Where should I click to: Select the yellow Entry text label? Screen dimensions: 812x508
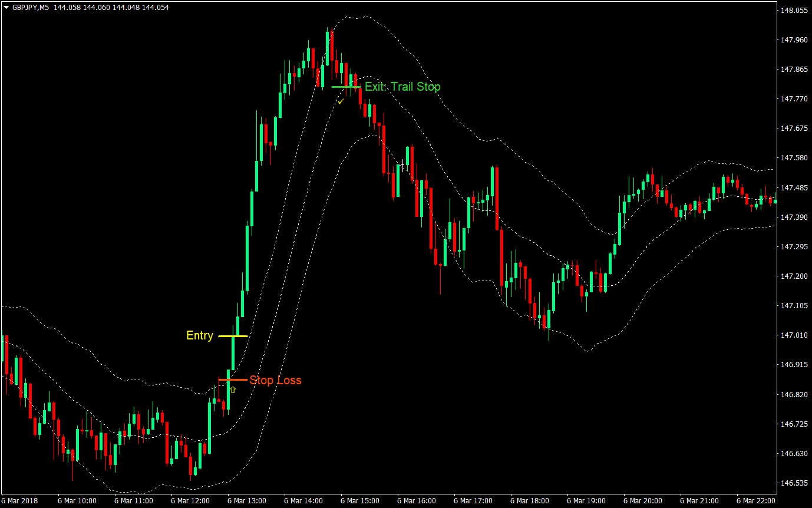[x=199, y=335]
